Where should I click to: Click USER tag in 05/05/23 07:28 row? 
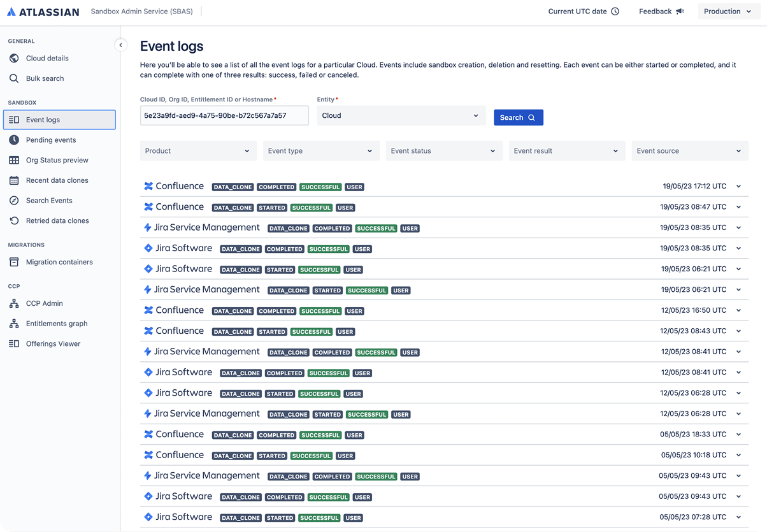354,518
